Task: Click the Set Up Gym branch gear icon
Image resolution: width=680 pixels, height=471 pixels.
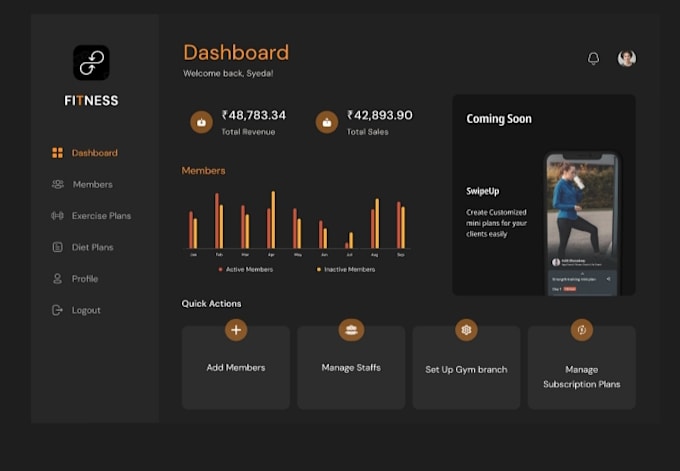Action: pyautogui.click(x=466, y=330)
